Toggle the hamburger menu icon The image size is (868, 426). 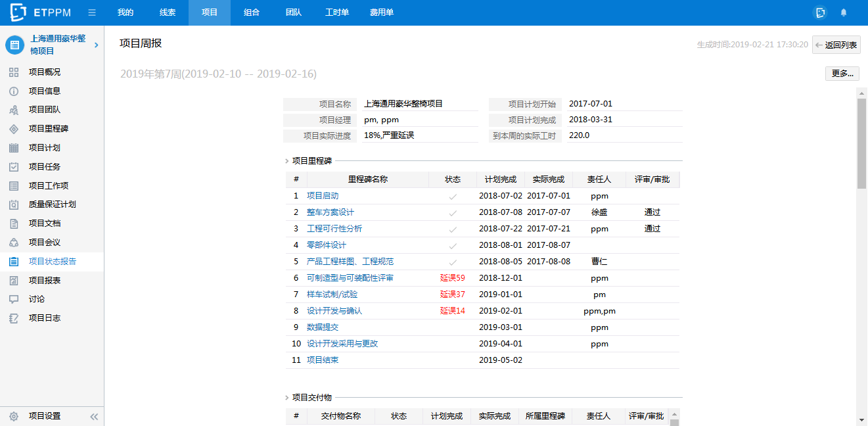[x=92, y=12]
